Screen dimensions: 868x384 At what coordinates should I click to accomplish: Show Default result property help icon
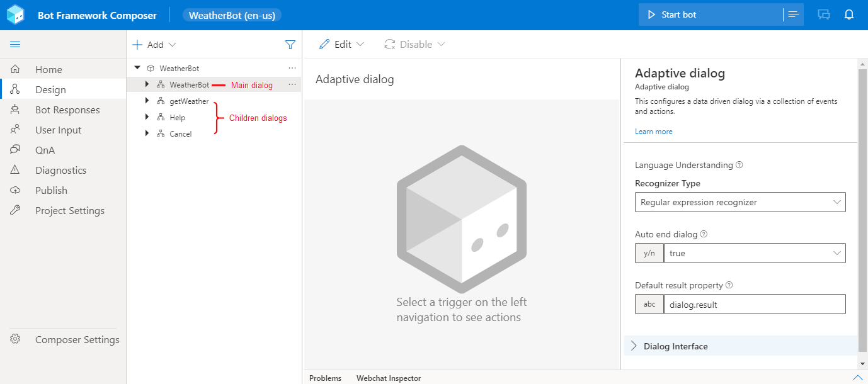(x=729, y=285)
